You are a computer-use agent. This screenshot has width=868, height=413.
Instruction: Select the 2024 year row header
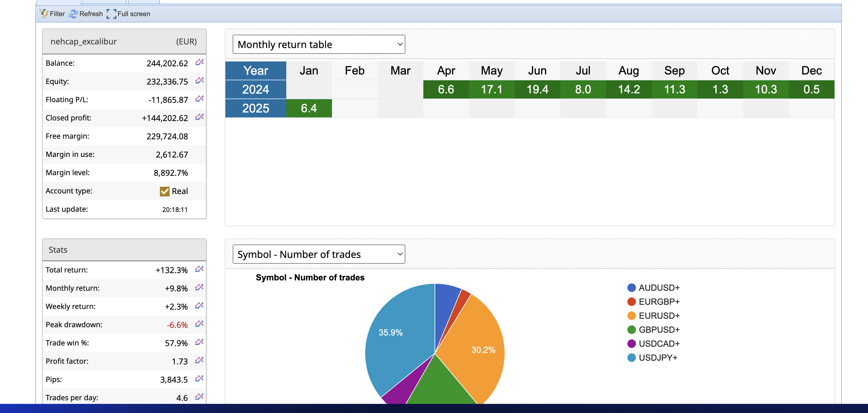[256, 89]
